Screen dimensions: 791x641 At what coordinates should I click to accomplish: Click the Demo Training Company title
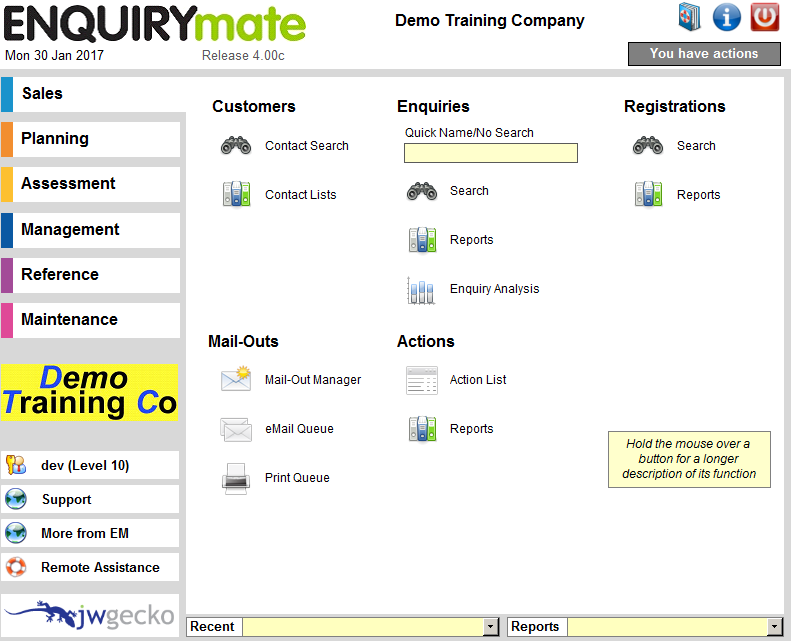tap(489, 21)
